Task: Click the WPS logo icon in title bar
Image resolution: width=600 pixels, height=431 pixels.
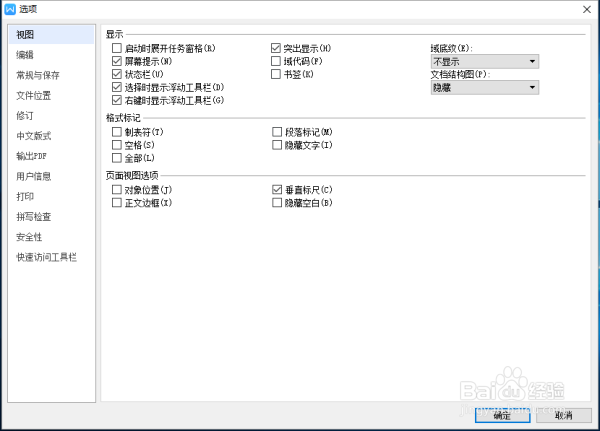Action: pos(10,9)
